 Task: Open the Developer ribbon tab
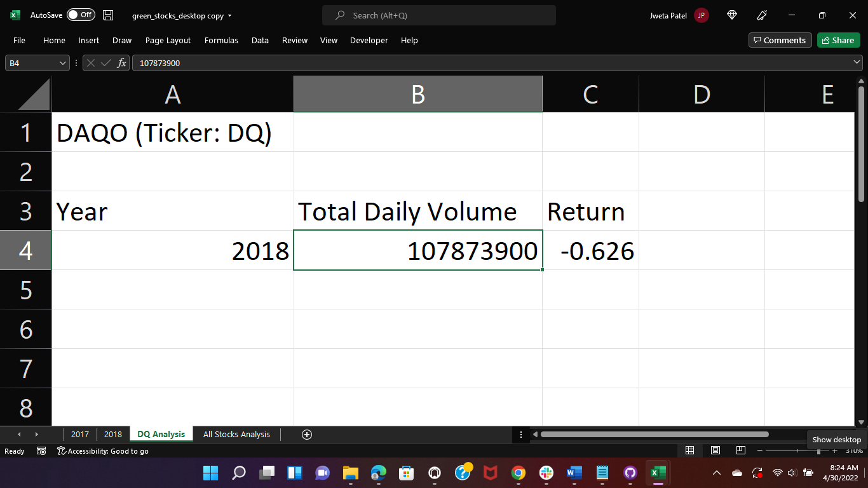tap(369, 40)
